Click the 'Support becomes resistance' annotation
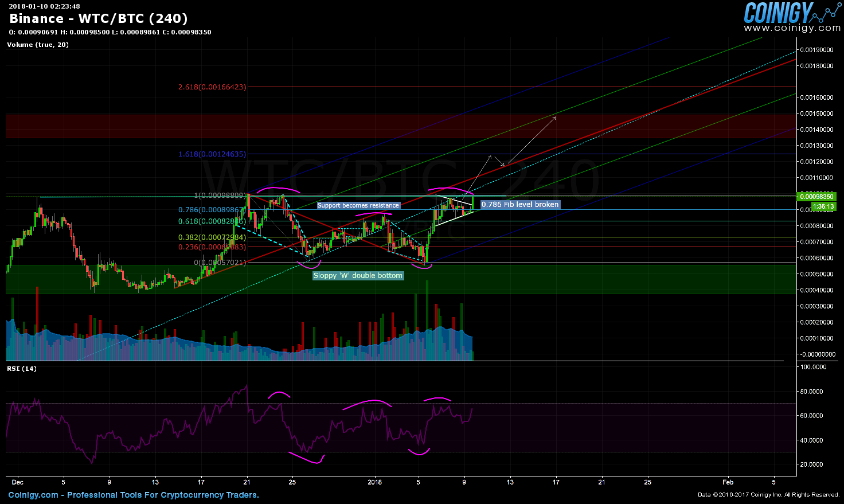Image resolution: width=844 pixels, height=504 pixels. point(358,205)
